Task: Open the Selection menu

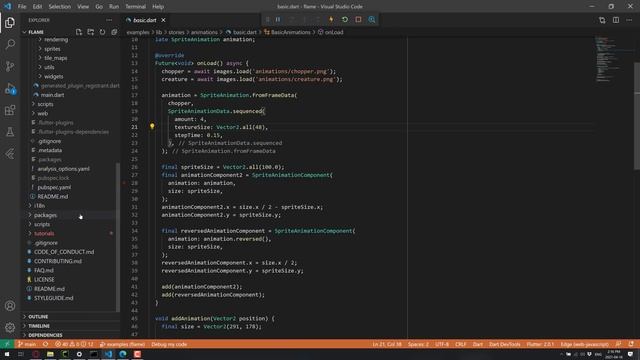Action: pos(60,7)
